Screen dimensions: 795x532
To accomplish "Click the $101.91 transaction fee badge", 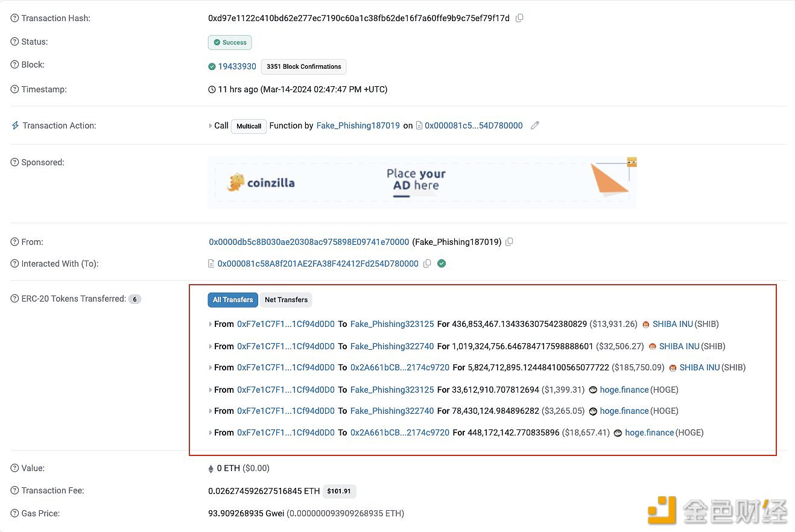I will [x=339, y=491].
